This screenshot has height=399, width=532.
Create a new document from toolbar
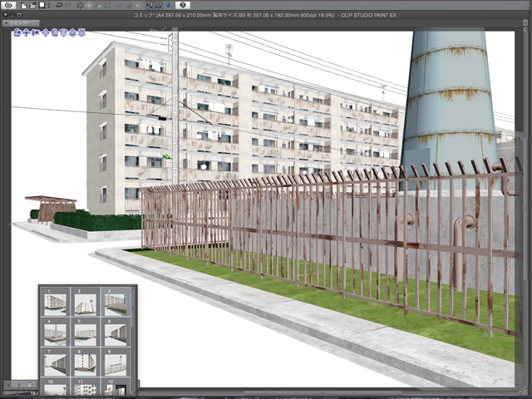(24, 6)
